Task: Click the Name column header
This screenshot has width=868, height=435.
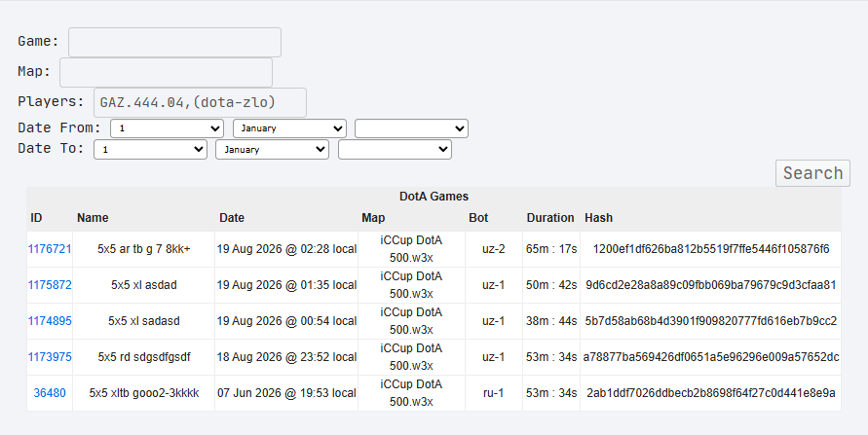Action: 93,218
